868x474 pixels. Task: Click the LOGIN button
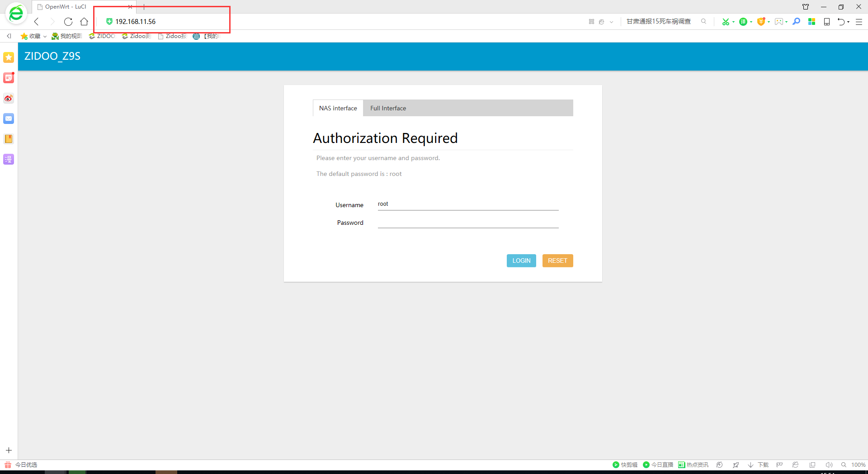[x=521, y=261]
